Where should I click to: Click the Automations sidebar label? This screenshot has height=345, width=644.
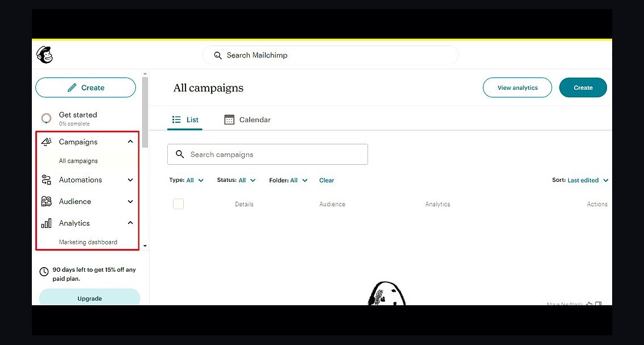[x=80, y=180]
